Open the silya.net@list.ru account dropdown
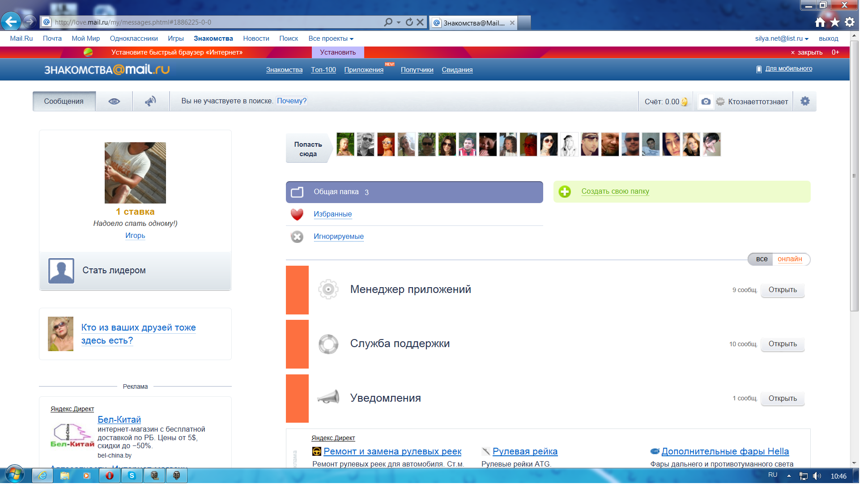Image resolution: width=868 pixels, height=488 pixels. coord(782,38)
